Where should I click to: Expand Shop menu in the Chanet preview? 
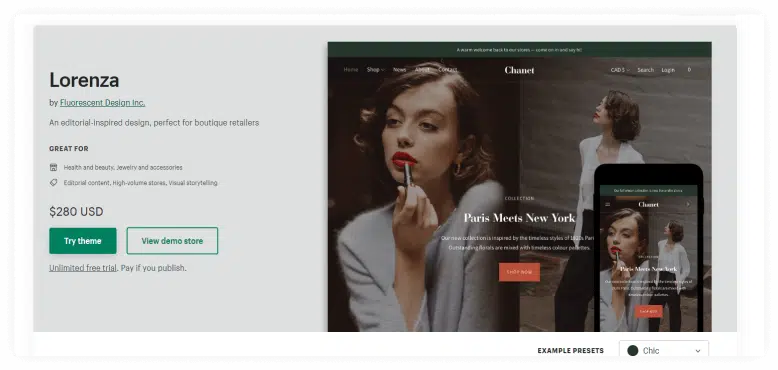coord(376,70)
